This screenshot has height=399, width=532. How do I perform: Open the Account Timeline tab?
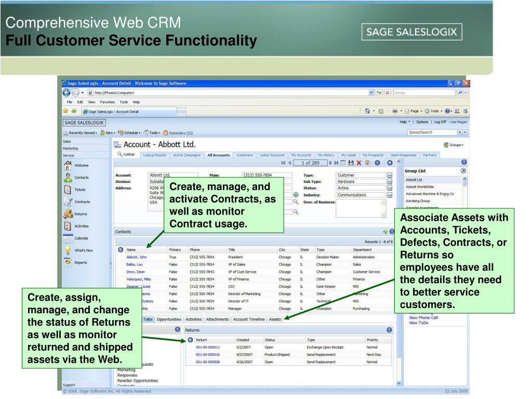pyautogui.click(x=249, y=320)
